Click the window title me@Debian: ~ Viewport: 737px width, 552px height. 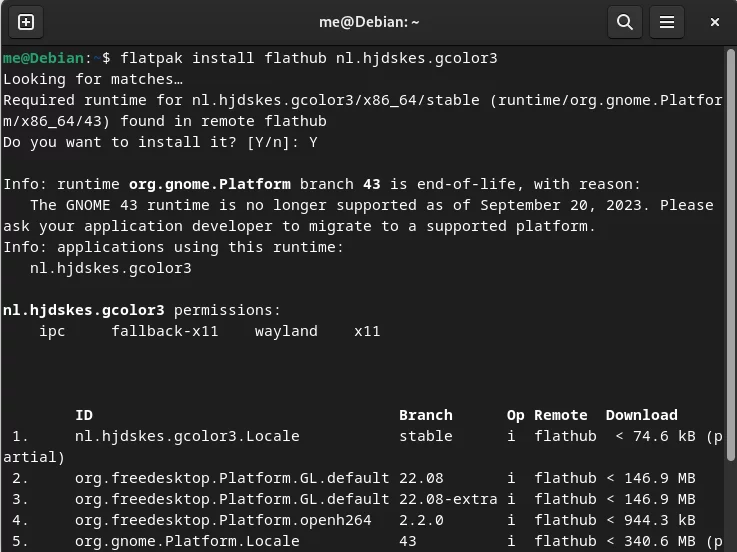click(x=369, y=22)
